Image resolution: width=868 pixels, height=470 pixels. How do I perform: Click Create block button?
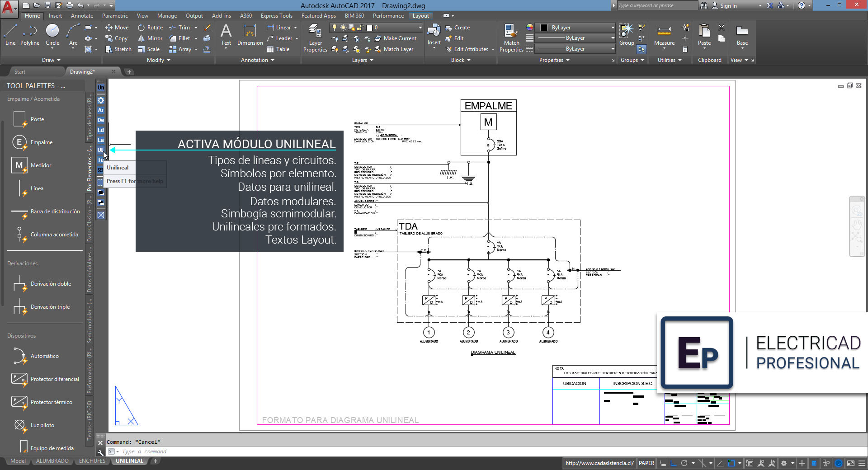pos(458,28)
